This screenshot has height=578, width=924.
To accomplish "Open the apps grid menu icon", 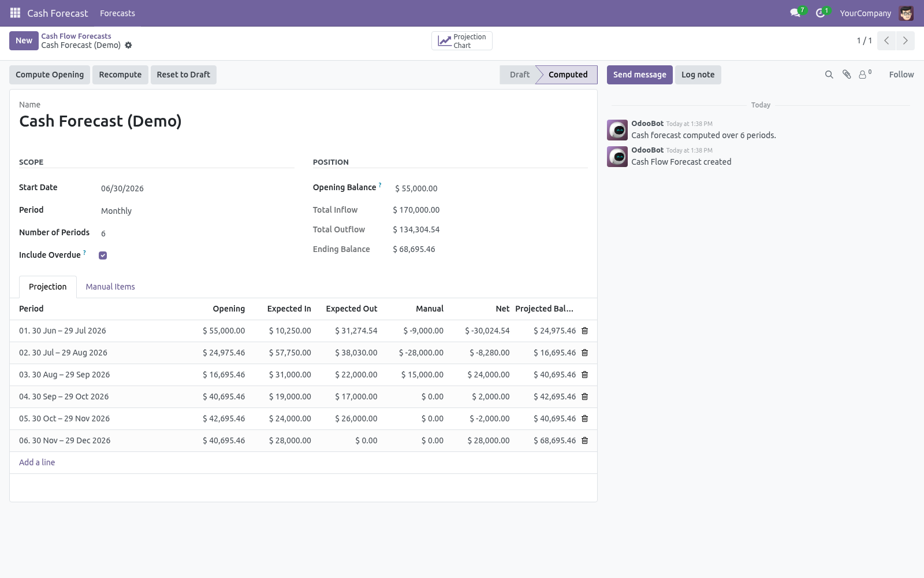I will [16, 13].
